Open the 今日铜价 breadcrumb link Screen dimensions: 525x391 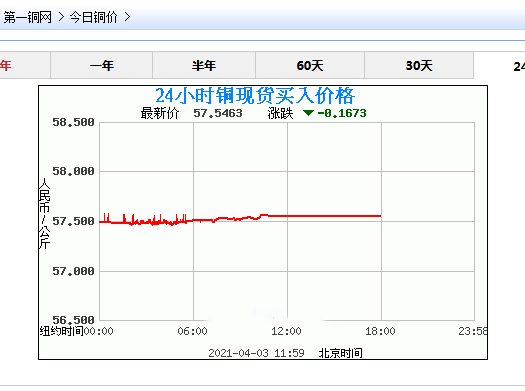tap(93, 17)
